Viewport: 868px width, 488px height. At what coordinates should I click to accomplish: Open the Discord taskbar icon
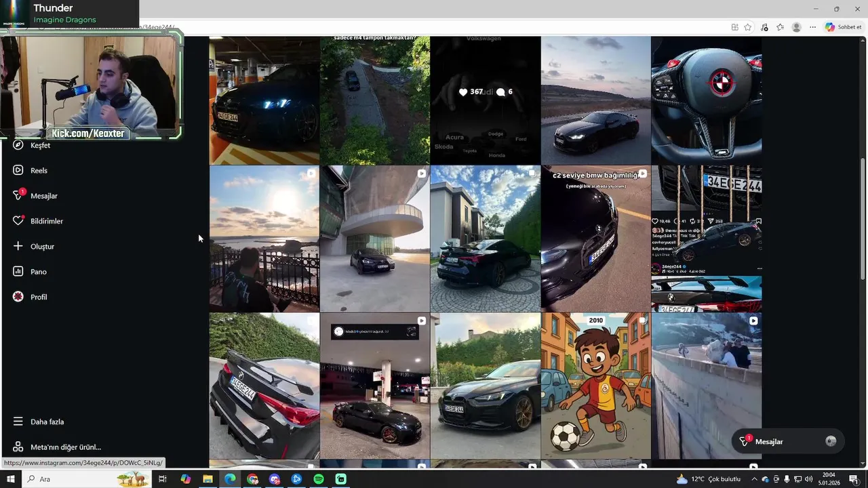pyautogui.click(x=274, y=479)
